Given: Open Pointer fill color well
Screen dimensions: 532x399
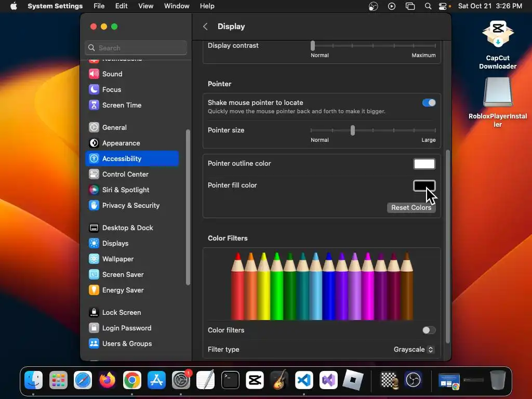Looking at the screenshot, I should (x=424, y=185).
